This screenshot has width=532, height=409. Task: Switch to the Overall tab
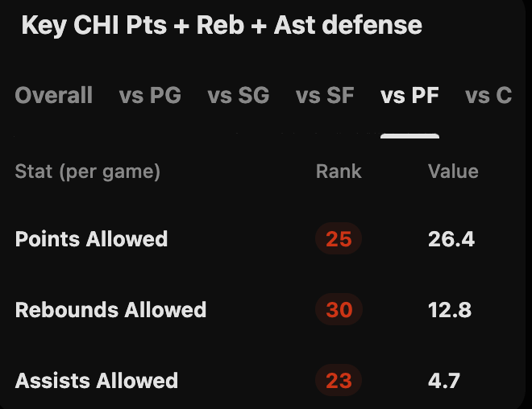[54, 96]
